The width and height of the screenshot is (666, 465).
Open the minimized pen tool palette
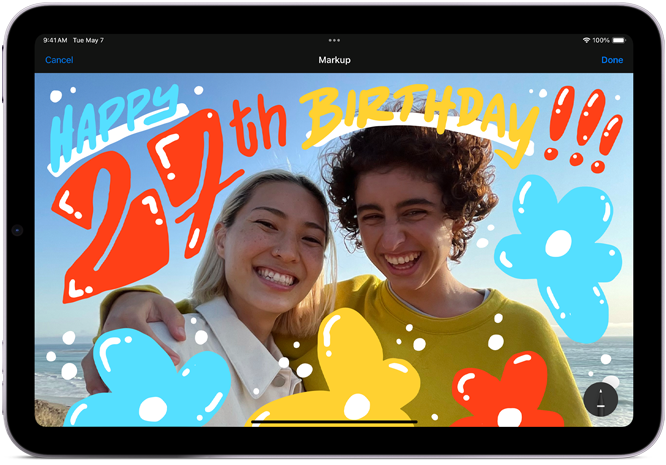(600, 400)
